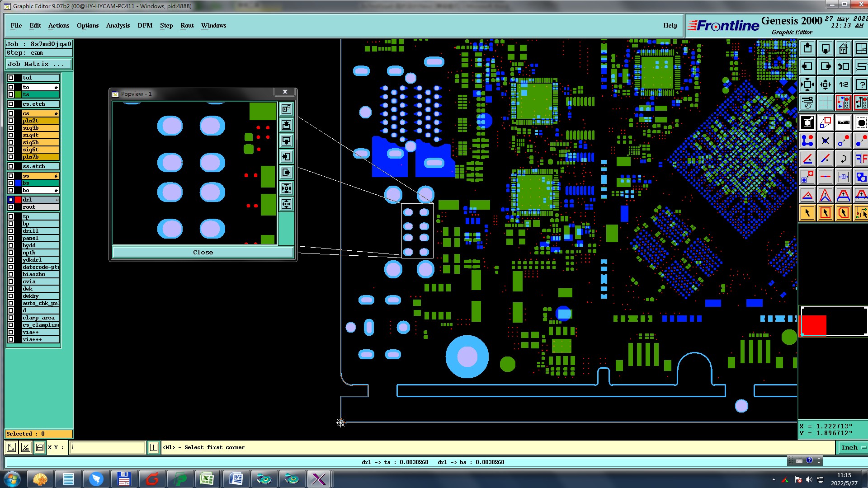
Task: Click the Close button in Popview
Action: (x=203, y=253)
